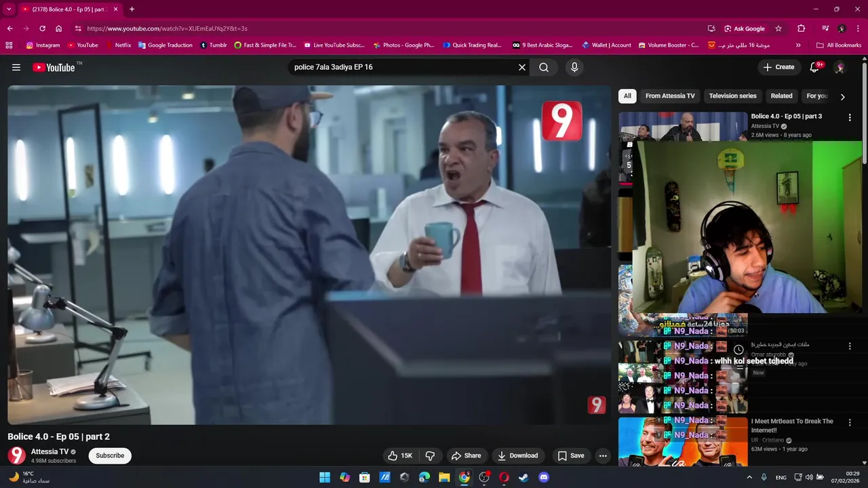Open the weather widget on taskbar
This screenshot has width=868, height=488.
click(x=28, y=477)
